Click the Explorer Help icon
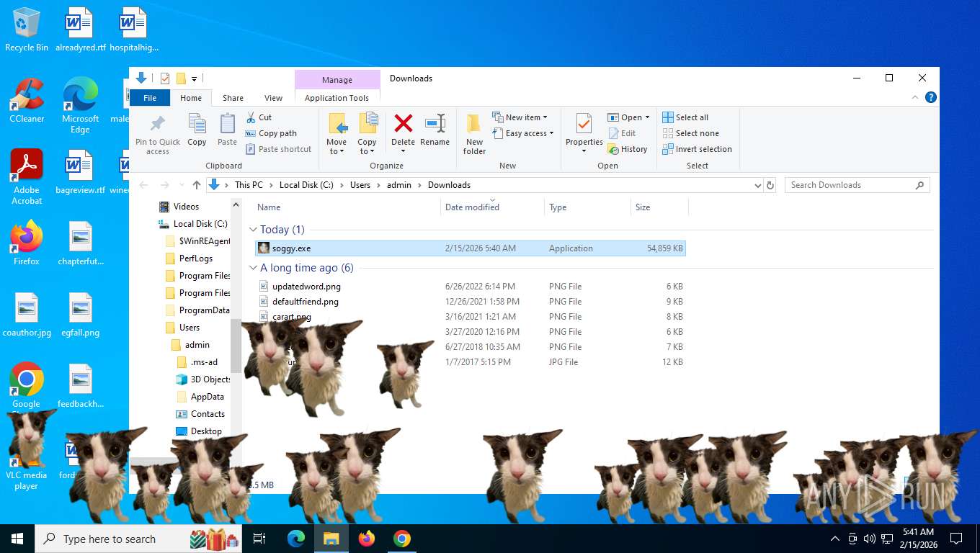 coord(930,97)
